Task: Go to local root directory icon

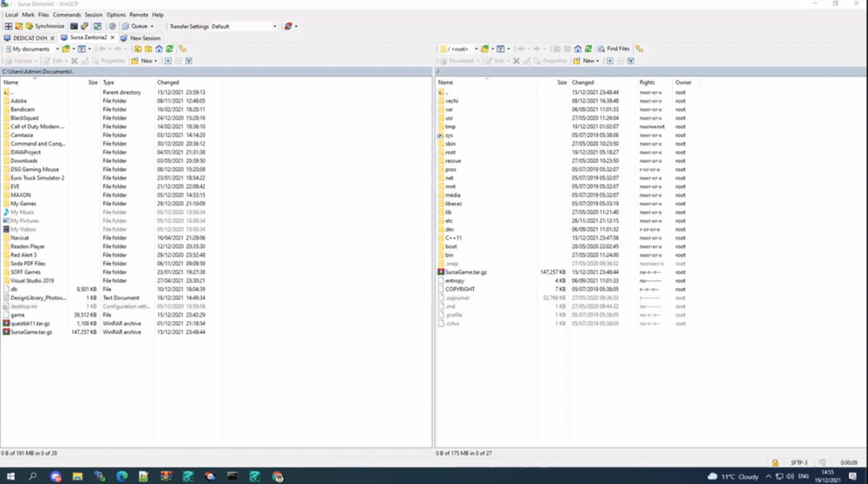Action: point(148,49)
